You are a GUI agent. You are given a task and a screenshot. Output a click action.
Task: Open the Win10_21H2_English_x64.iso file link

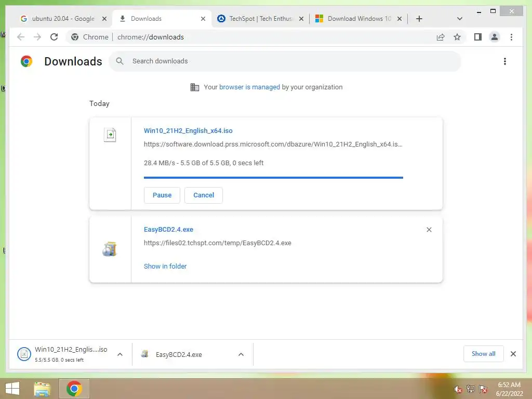pos(188,130)
